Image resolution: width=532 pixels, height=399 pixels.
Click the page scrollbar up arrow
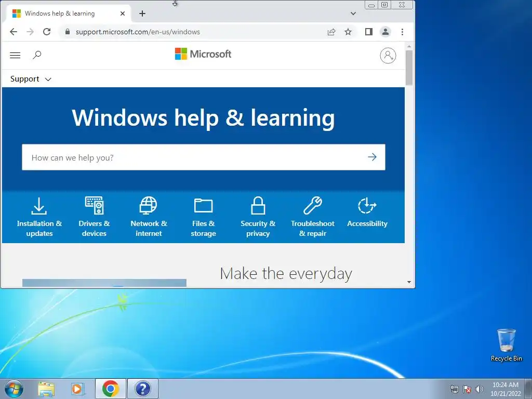(x=409, y=46)
